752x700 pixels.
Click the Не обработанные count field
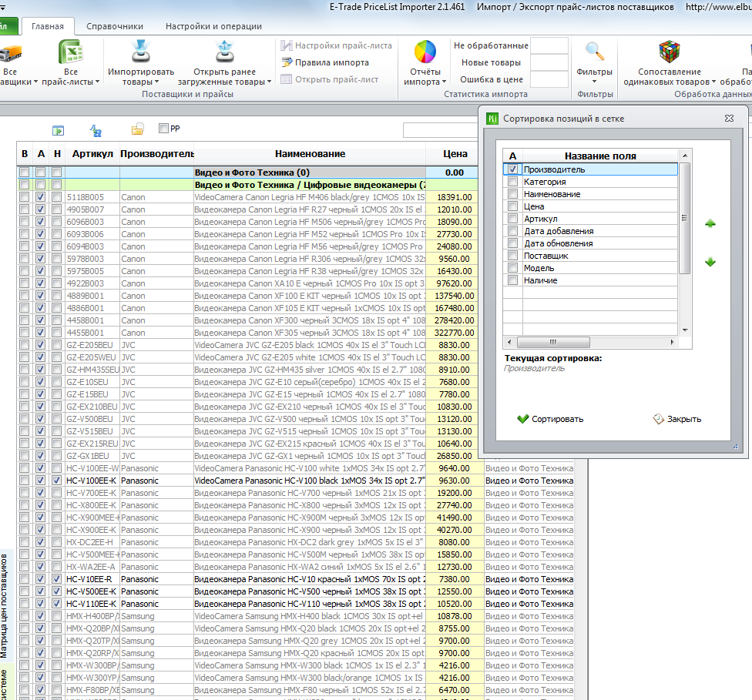(549, 45)
